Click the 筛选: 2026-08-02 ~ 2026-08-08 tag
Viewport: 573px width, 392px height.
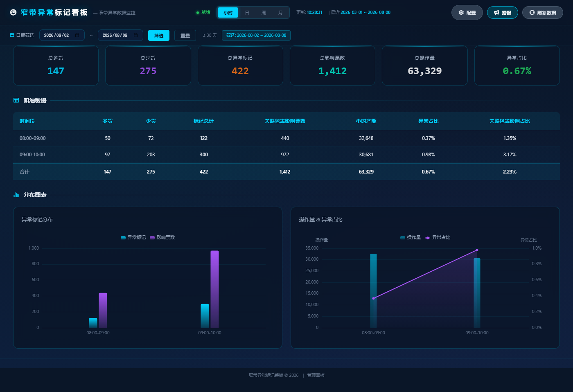click(x=256, y=35)
